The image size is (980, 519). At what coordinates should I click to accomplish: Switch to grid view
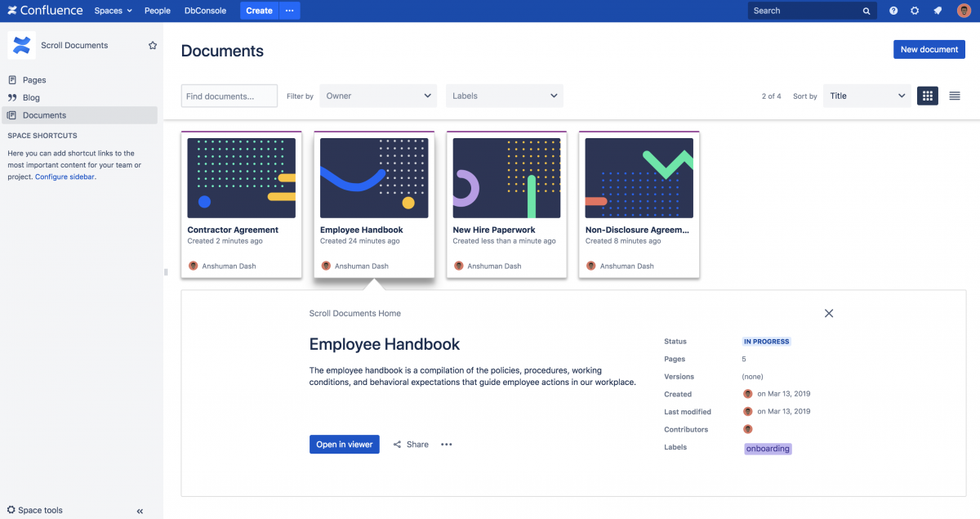928,96
